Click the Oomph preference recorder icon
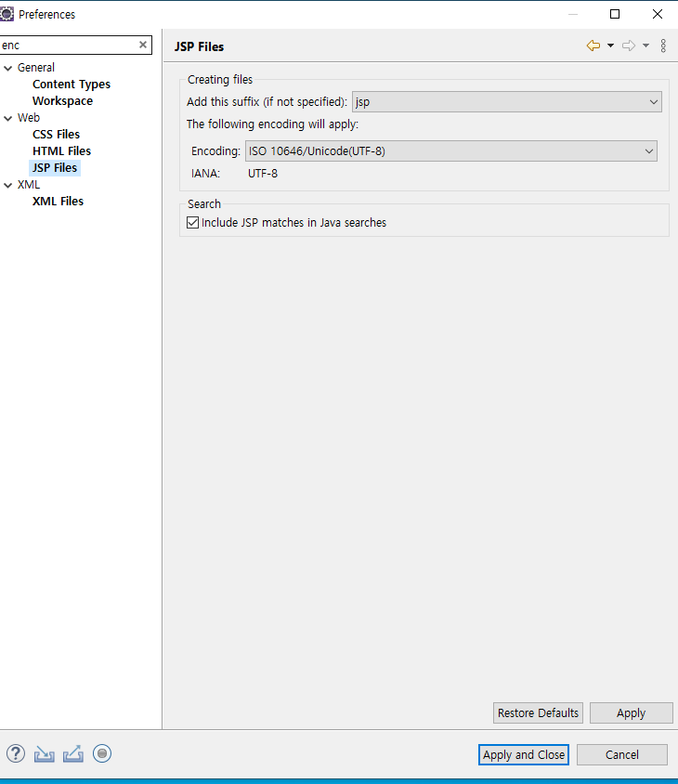678x784 pixels. point(102,753)
